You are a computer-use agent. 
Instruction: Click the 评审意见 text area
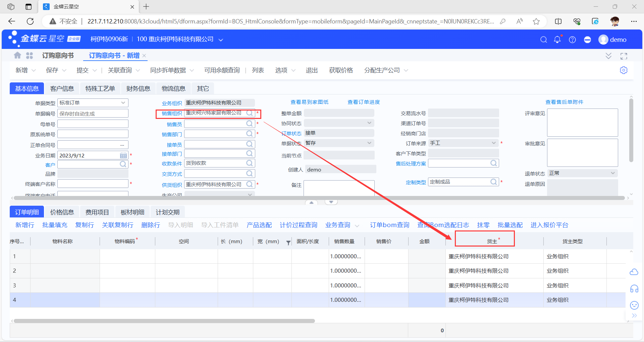583,123
